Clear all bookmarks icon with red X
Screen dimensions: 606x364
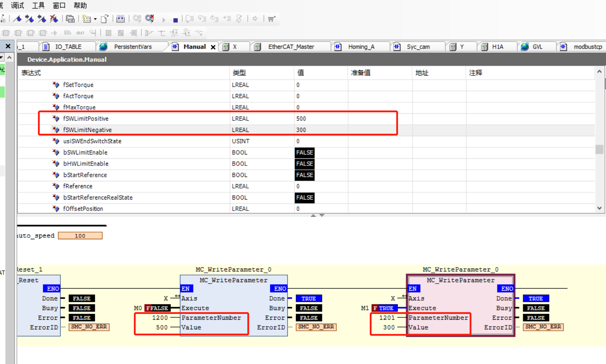tap(54, 19)
